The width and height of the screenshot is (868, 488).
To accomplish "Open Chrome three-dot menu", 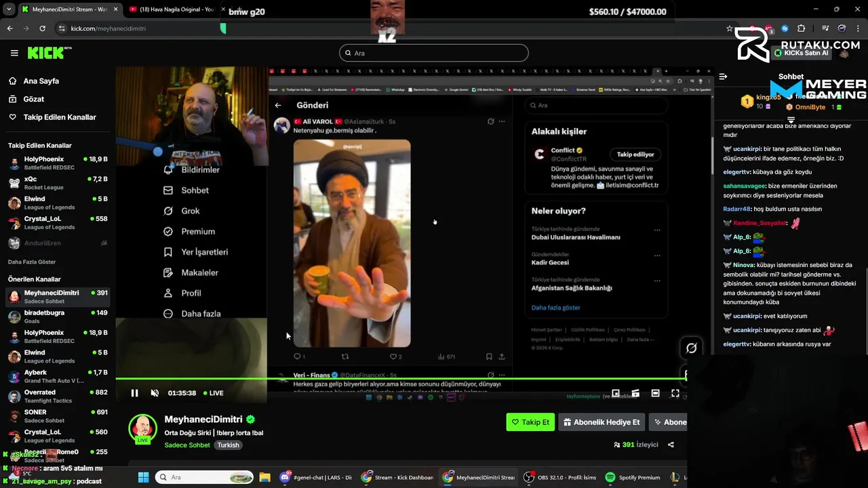I will [x=859, y=28].
